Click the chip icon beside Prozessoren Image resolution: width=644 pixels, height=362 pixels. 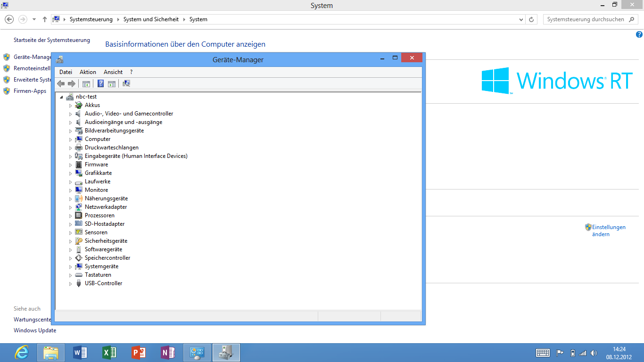tap(79, 215)
